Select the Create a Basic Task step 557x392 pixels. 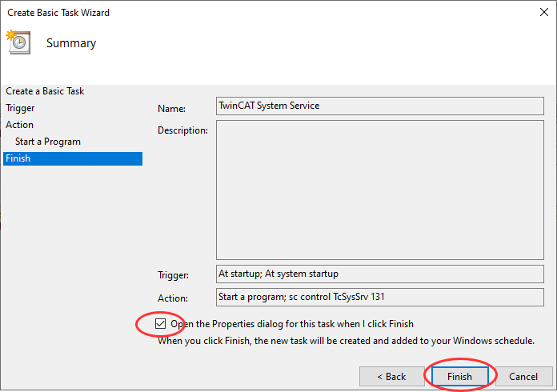(x=45, y=91)
